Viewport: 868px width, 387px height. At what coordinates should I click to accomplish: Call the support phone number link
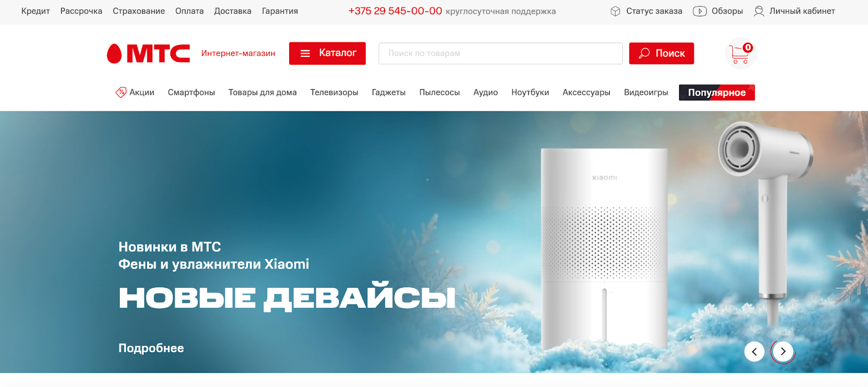395,11
